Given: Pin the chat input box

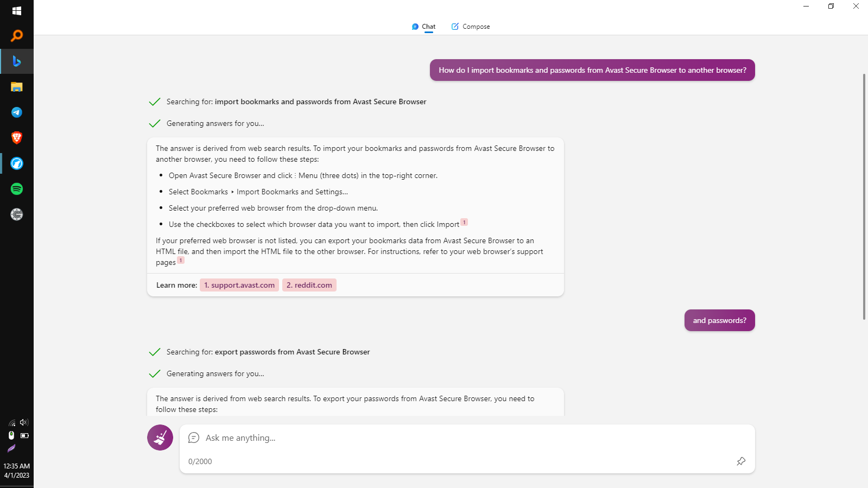Looking at the screenshot, I should (x=741, y=461).
